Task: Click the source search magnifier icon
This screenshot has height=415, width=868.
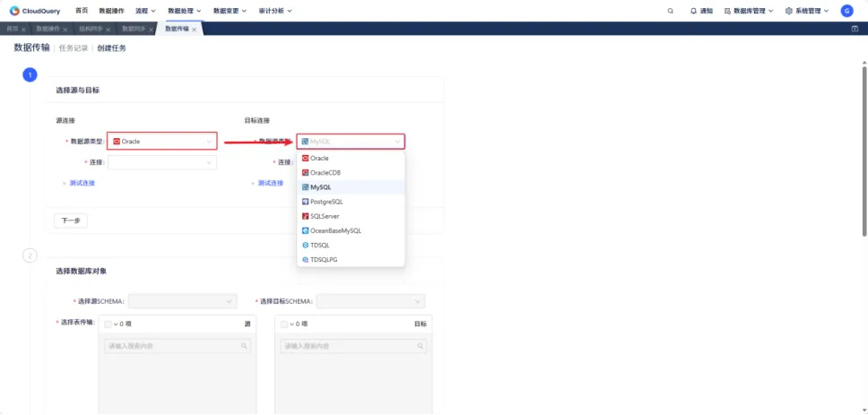Action: point(244,346)
